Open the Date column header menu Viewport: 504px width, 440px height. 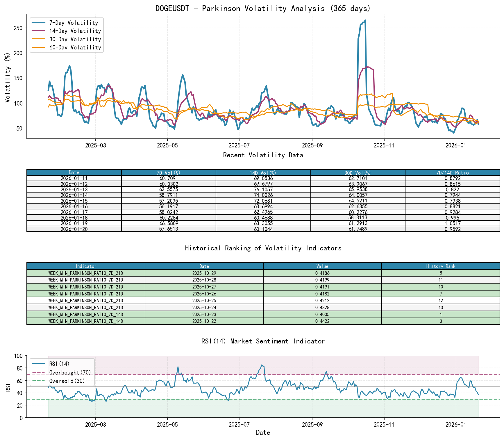(x=74, y=172)
